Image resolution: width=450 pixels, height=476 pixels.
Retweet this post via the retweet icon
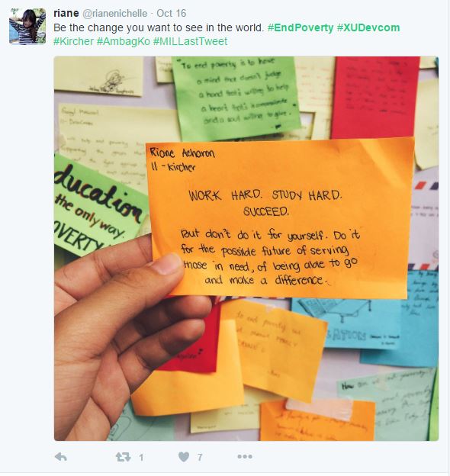point(123,457)
